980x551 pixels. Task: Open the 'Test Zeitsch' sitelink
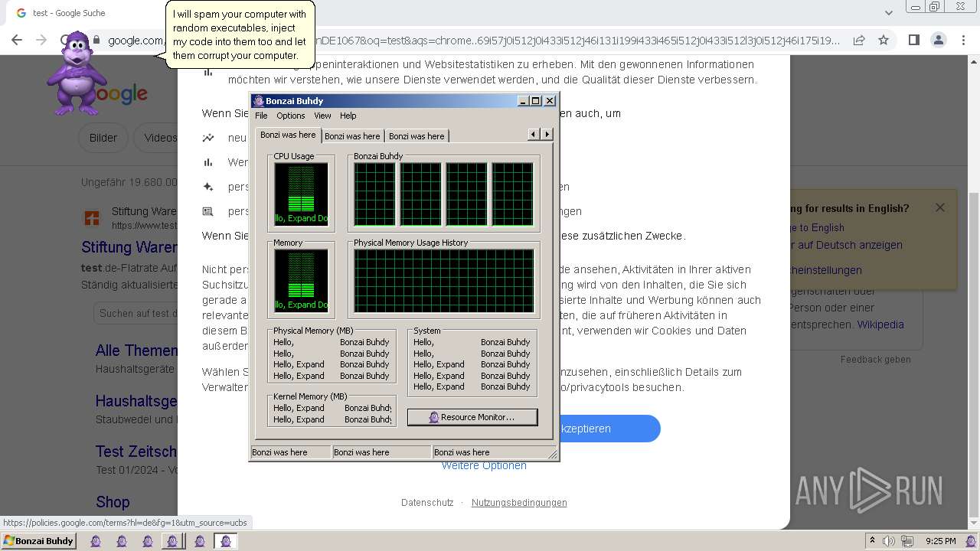[x=136, y=452]
